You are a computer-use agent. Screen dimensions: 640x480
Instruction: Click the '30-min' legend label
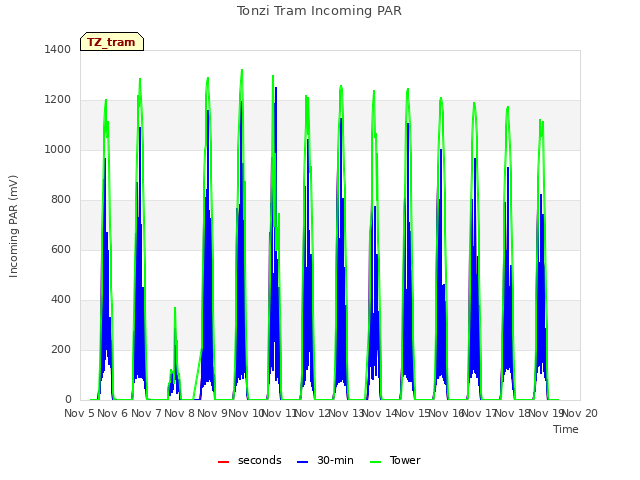click(x=335, y=460)
